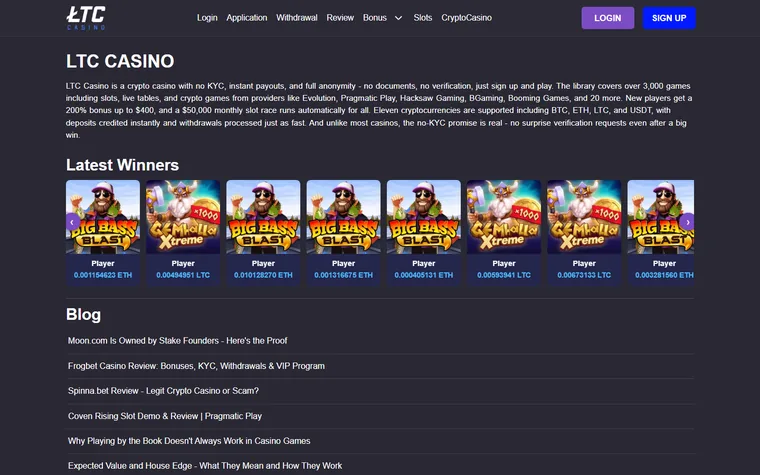Viewport: 760px width, 475px height.
Task: Select Gemhalla Xtreme card with 0.00494951 LTC
Action: click(x=183, y=233)
